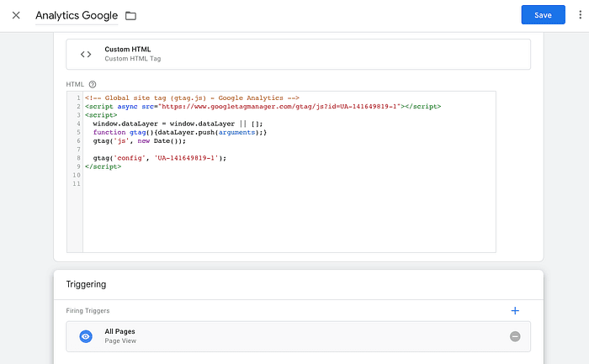This screenshot has width=589, height=364.
Task: Click the Custom HTML code brackets icon
Action: 86,55
